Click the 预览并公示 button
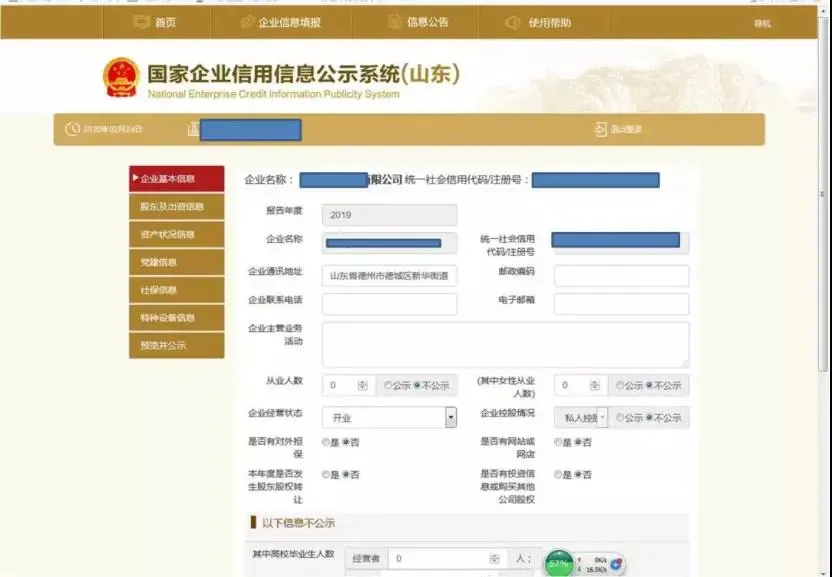This screenshot has width=832, height=577. (x=176, y=346)
